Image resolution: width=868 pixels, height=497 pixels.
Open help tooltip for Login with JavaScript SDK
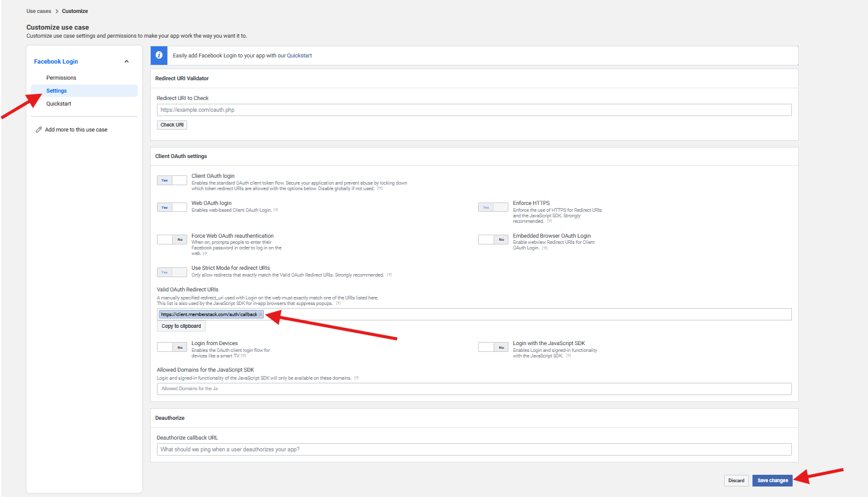(x=568, y=356)
